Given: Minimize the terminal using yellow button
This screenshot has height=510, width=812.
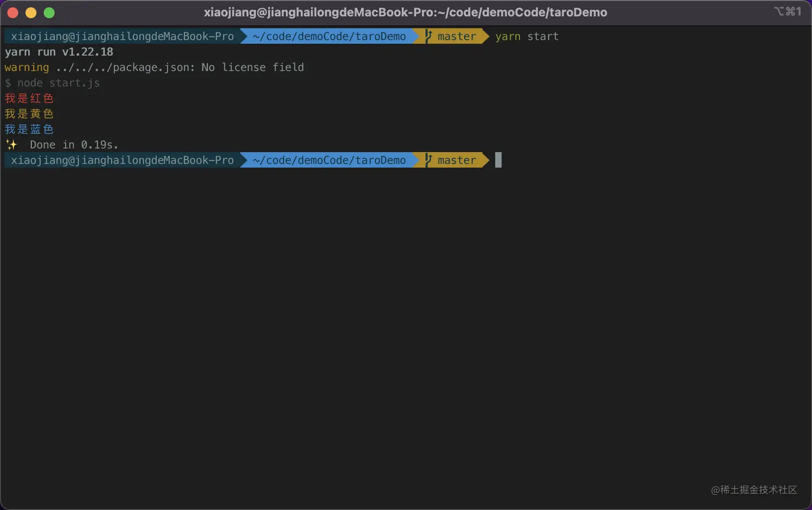Looking at the screenshot, I should [x=31, y=12].
